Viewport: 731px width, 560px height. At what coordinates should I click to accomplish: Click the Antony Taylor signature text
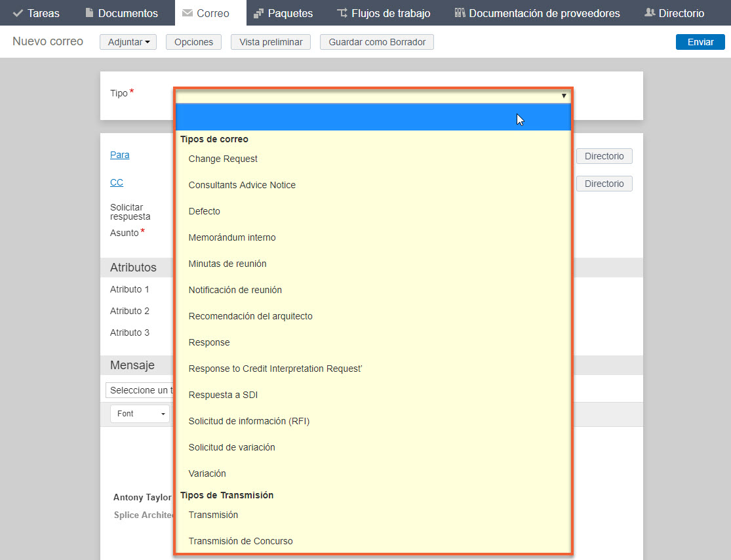coord(143,498)
